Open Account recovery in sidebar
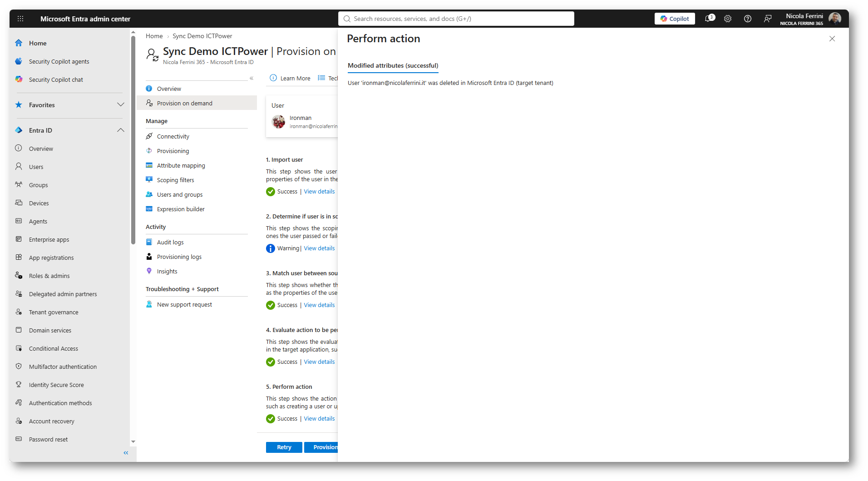The height and width of the screenshot is (481, 868). (x=52, y=421)
